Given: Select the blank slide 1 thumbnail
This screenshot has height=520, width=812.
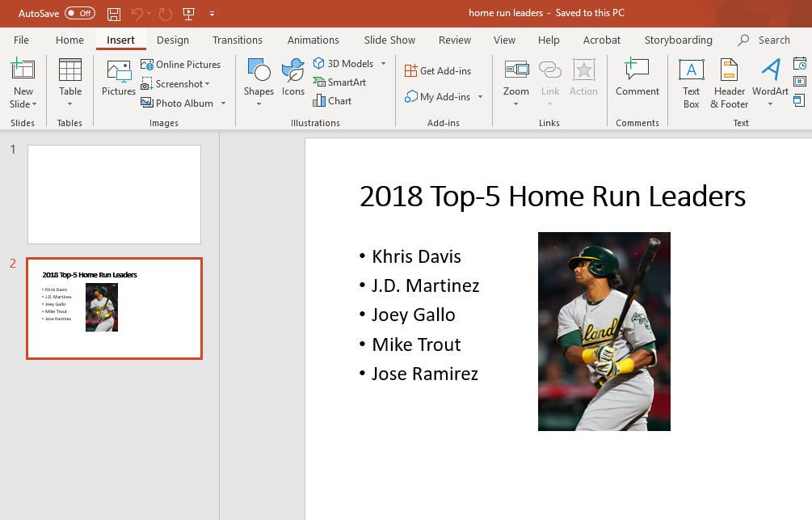Looking at the screenshot, I should [x=114, y=194].
